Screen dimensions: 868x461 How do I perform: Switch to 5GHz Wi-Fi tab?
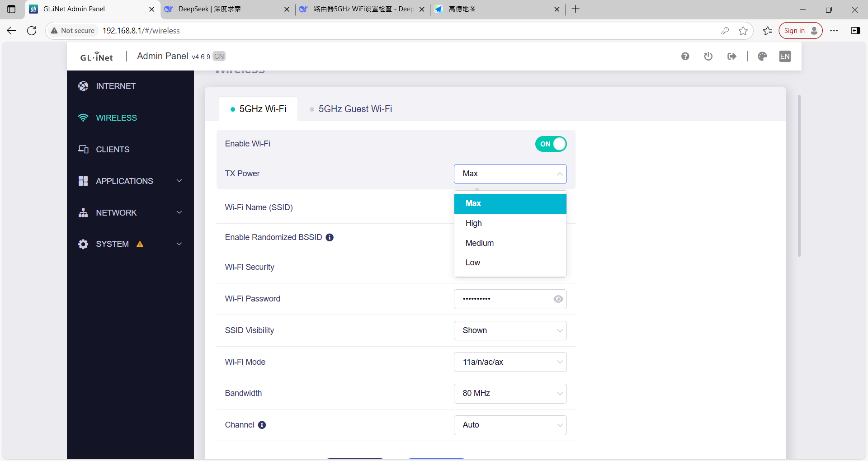coord(258,109)
